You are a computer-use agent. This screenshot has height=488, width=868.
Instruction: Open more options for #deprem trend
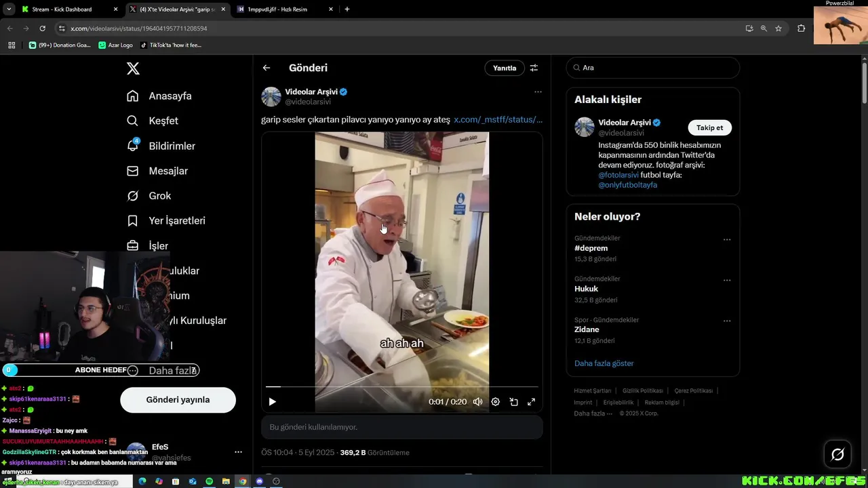[727, 239]
